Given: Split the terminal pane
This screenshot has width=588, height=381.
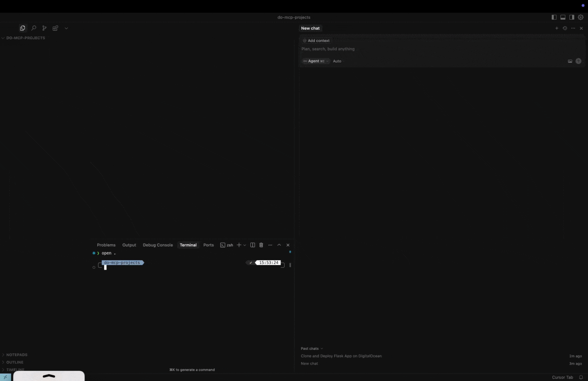Looking at the screenshot, I should 252,245.
